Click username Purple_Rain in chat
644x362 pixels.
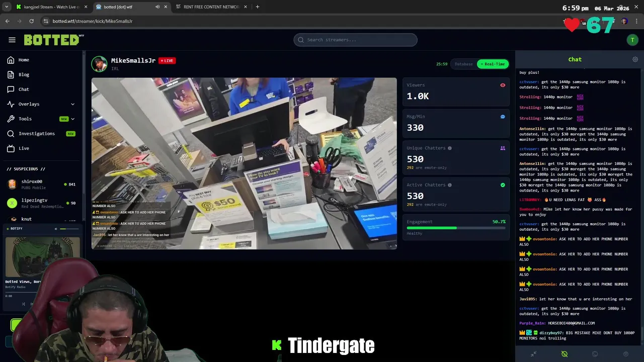[532, 323]
